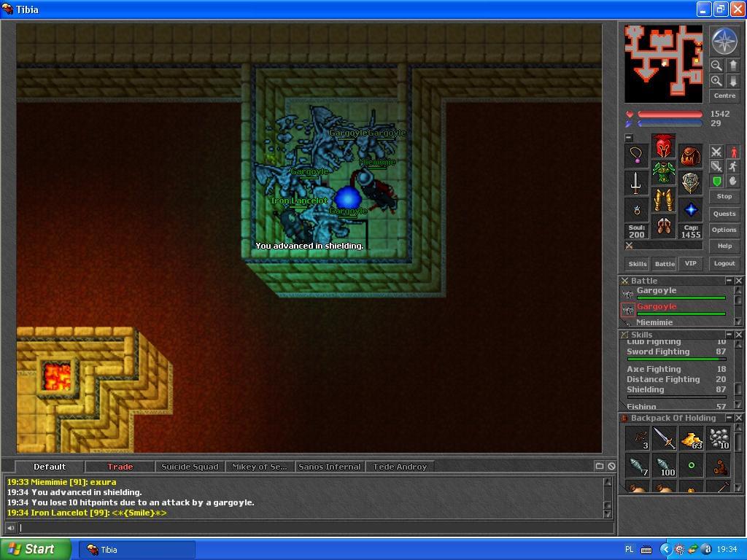Image resolution: width=747 pixels, height=560 pixels.
Task: Enable offensive fight mode
Action: (716, 152)
